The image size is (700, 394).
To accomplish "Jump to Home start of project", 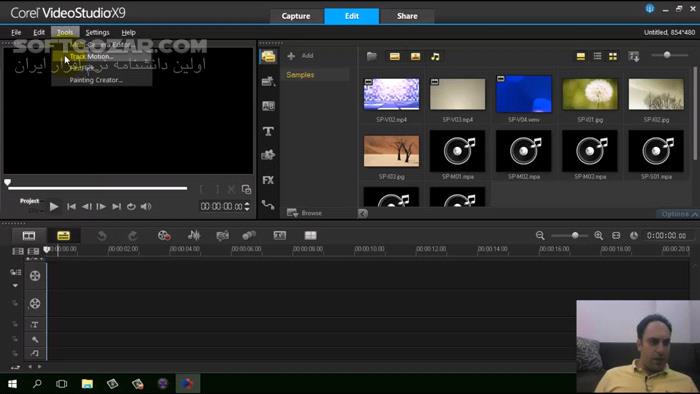I will (71, 207).
